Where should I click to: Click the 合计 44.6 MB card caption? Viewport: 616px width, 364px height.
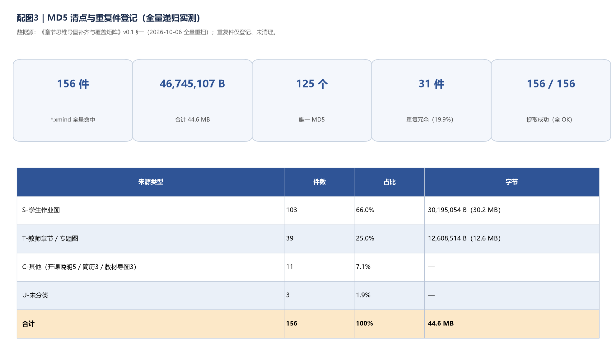[x=192, y=119]
